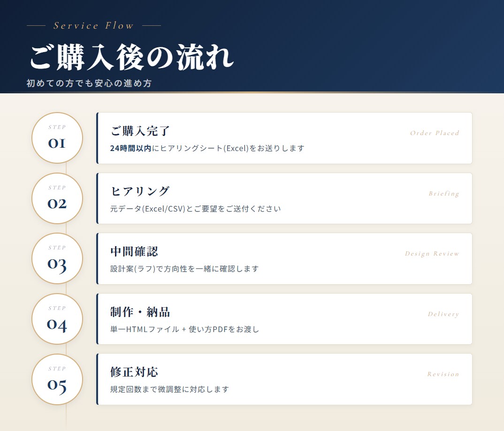Click the 単一HTMLファイル description line
This screenshot has height=431, width=504.
click(x=184, y=329)
